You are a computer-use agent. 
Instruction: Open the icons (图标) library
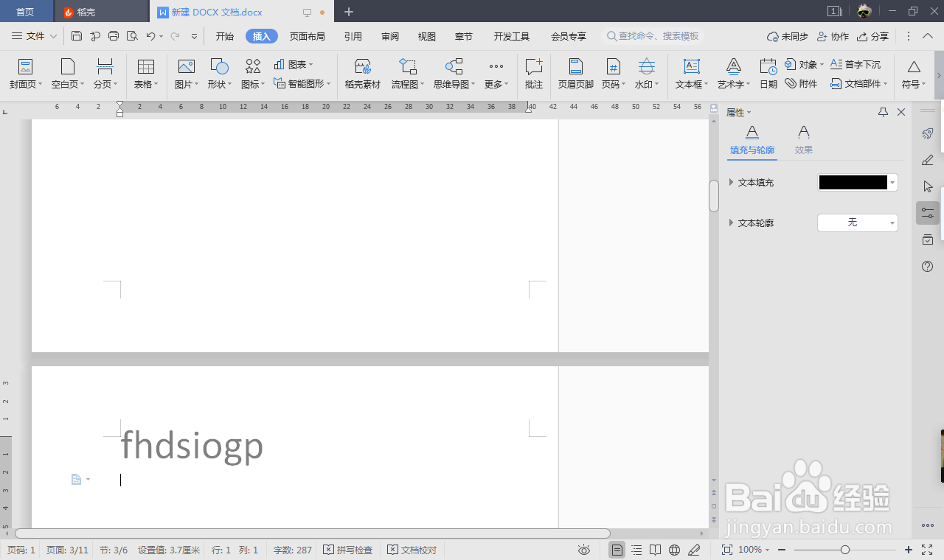253,74
